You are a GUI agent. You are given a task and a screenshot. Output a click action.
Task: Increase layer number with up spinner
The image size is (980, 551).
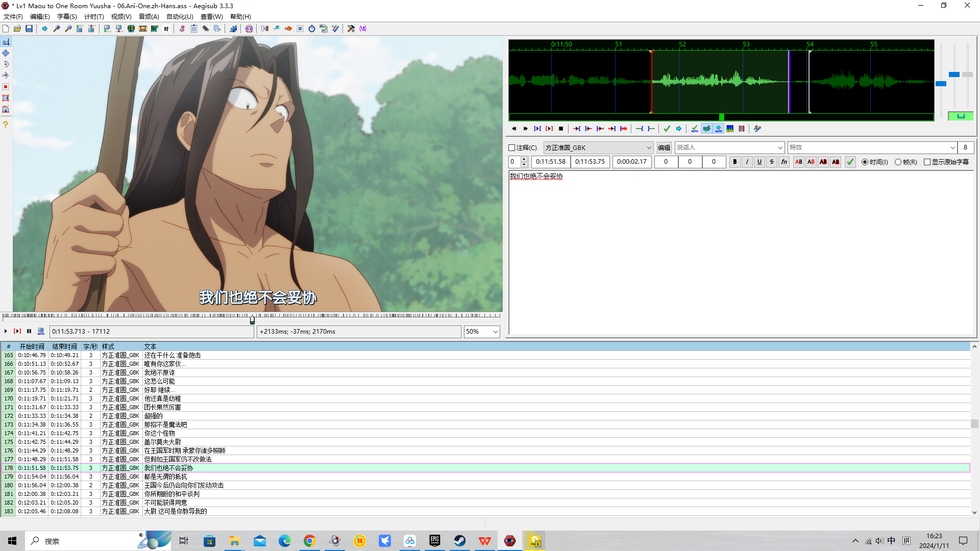click(524, 159)
